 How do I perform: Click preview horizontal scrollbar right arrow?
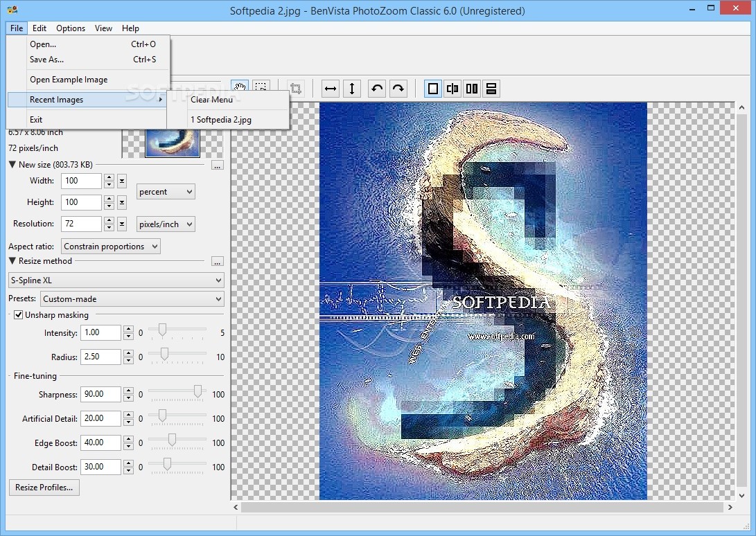[x=730, y=507]
